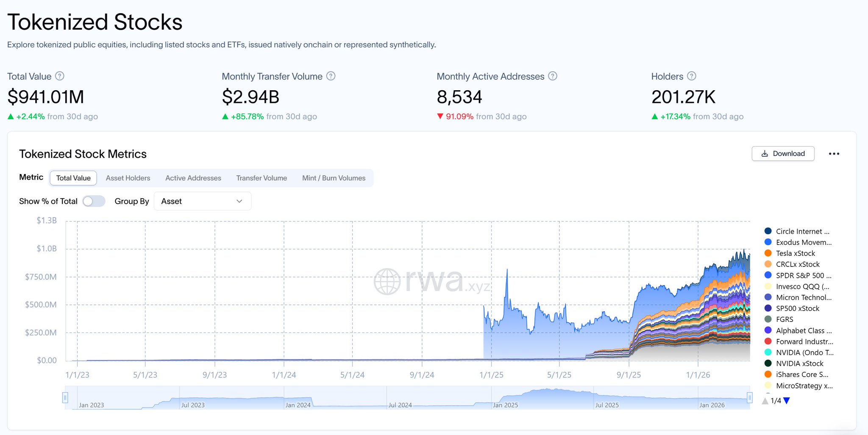Toggle Forward Industries legend entry

click(799, 341)
